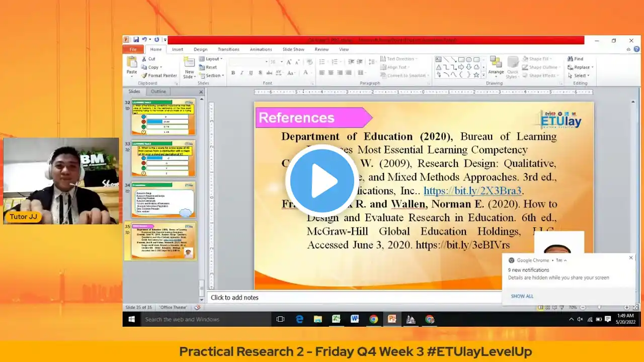Select slide 34 thumbnail

164,200
